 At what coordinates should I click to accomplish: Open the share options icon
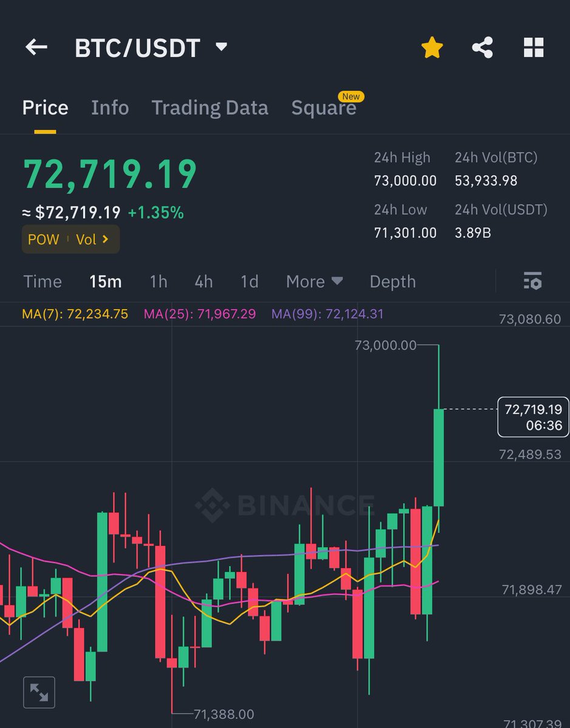pyautogui.click(x=483, y=47)
